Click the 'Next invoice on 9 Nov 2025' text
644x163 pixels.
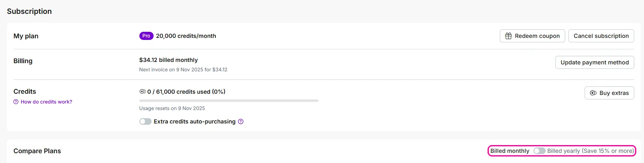(x=183, y=70)
